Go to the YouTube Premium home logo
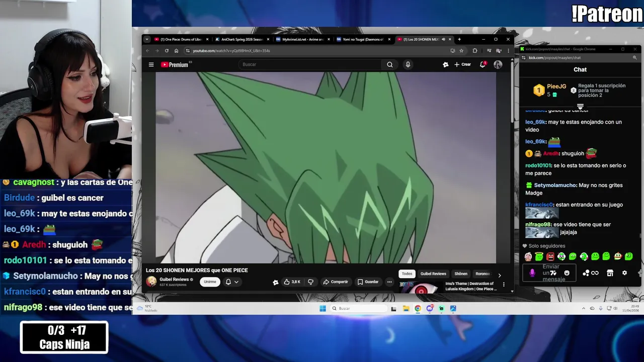This screenshot has width=644, height=362. [x=175, y=64]
